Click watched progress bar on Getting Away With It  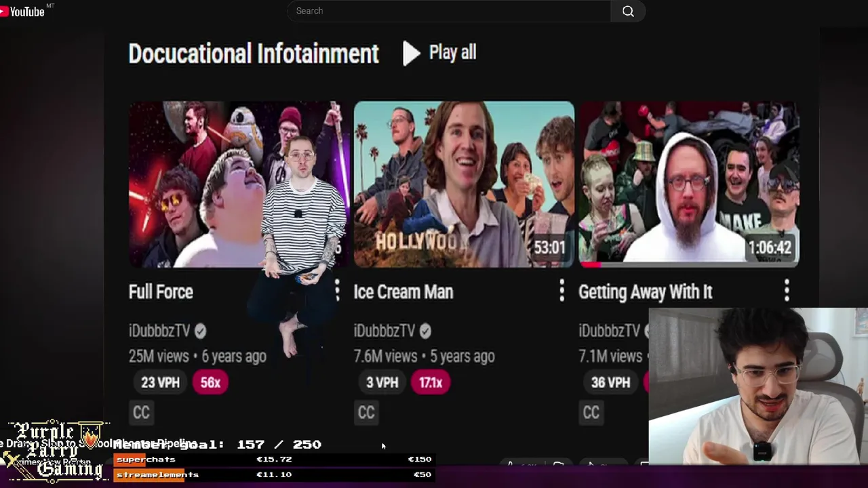[x=591, y=265]
